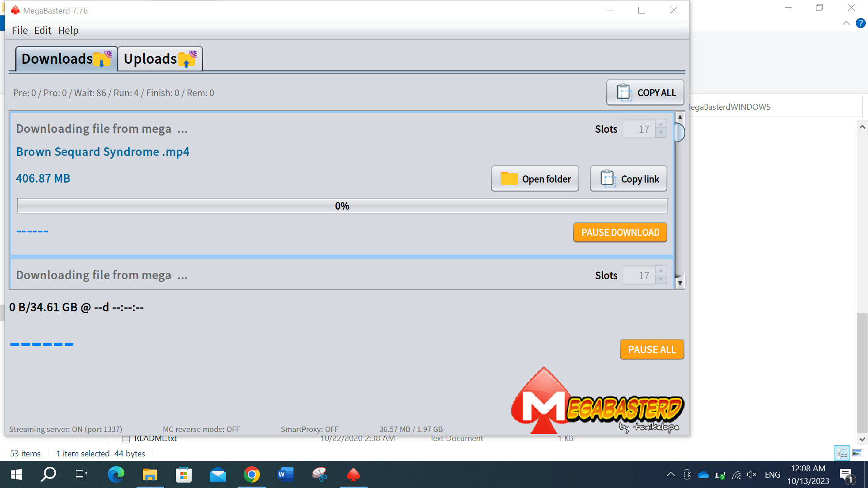This screenshot has width=868, height=488.
Task: Click the 0% progress bar
Action: 342,206
